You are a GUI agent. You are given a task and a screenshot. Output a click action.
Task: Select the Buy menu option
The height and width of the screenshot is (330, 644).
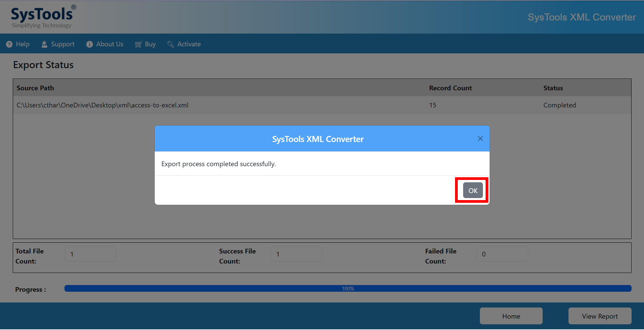150,44
